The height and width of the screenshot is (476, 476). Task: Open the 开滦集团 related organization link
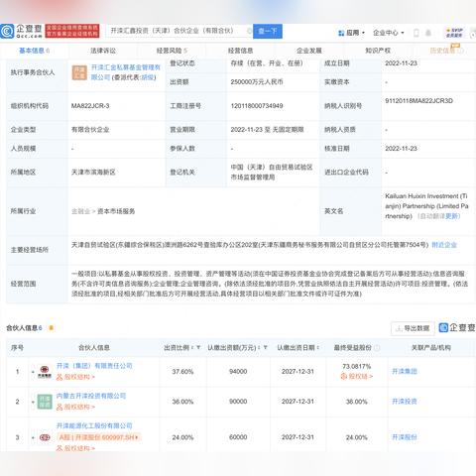pyautogui.click(x=405, y=371)
